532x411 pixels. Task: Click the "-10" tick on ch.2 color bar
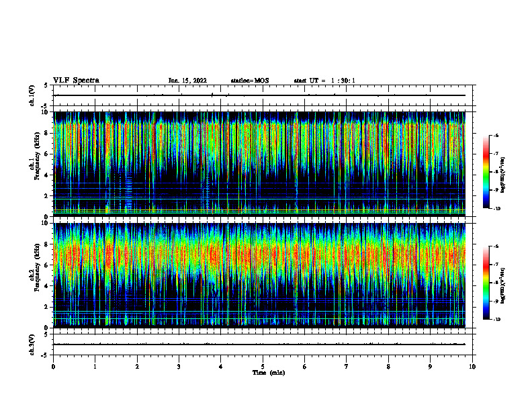[496, 319]
